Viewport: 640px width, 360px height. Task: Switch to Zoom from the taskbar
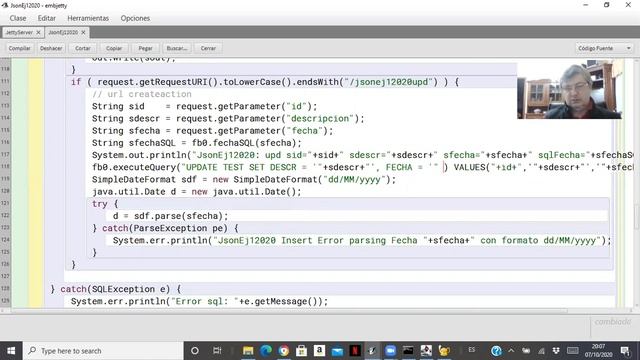[391, 351]
